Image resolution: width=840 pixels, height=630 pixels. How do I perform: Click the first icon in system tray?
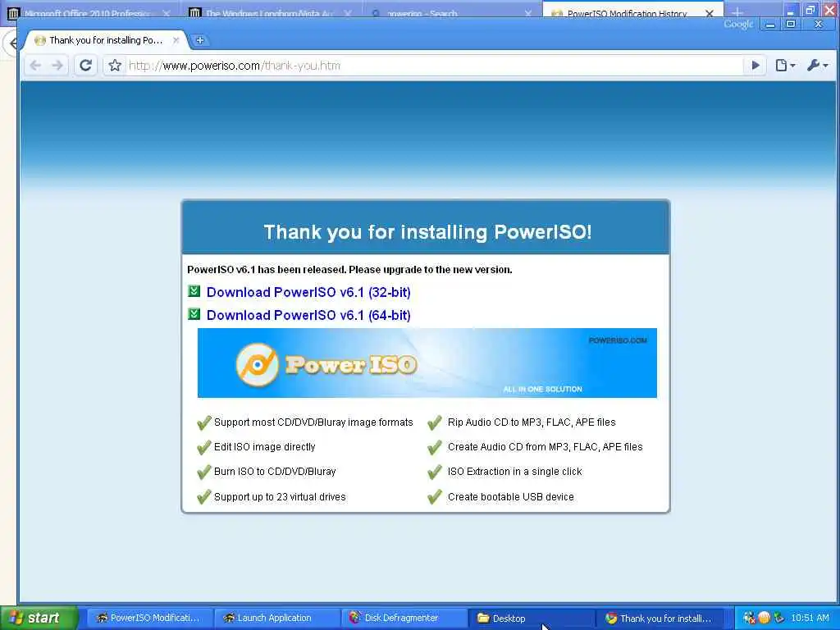750,618
